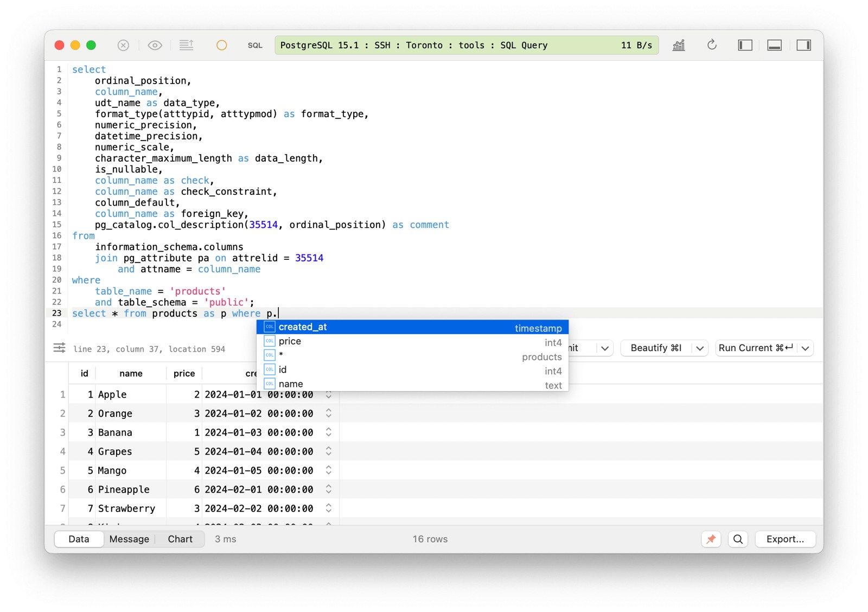Screen dimensions: 868x612
Task: Select the asterisk products suggestion
Action: point(412,355)
